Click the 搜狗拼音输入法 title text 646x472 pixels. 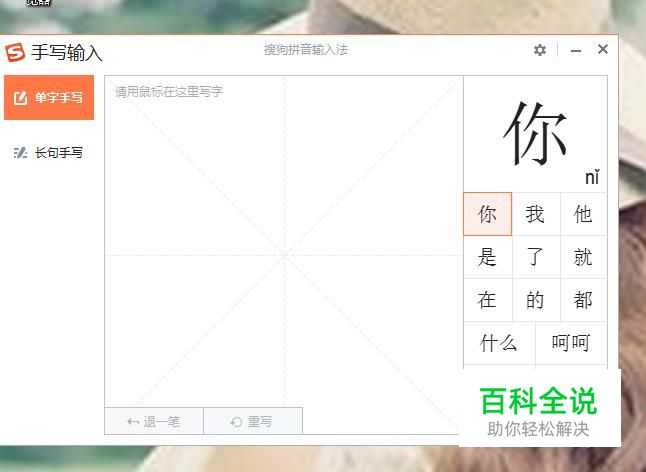(x=306, y=50)
